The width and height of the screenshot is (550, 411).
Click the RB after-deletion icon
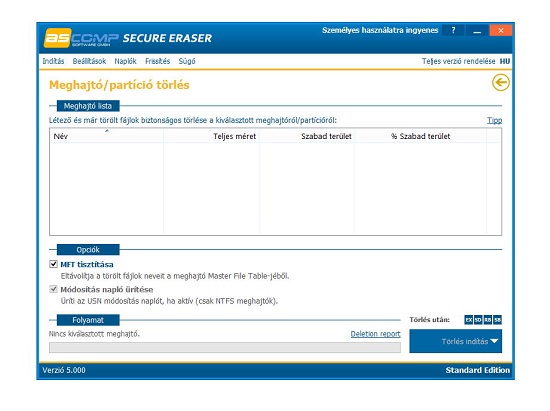click(488, 320)
